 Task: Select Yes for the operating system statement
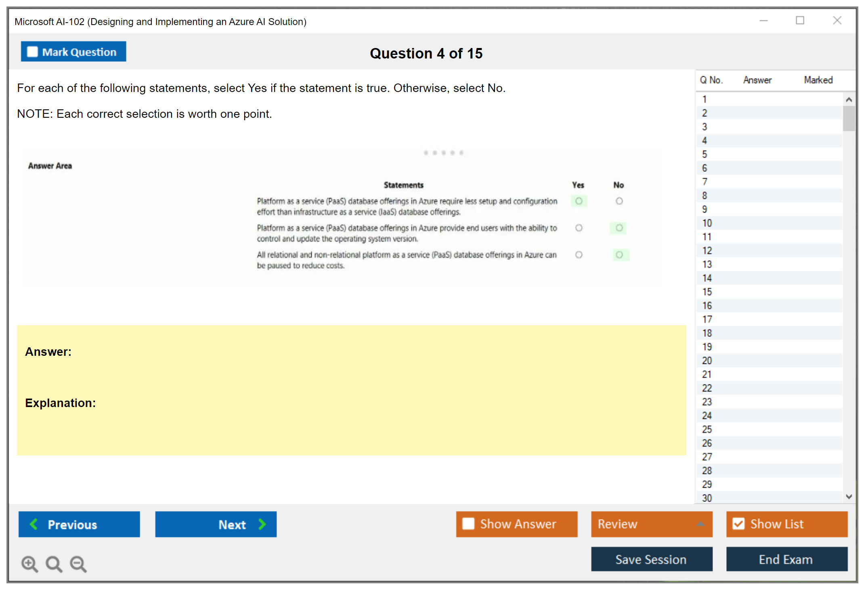click(579, 228)
